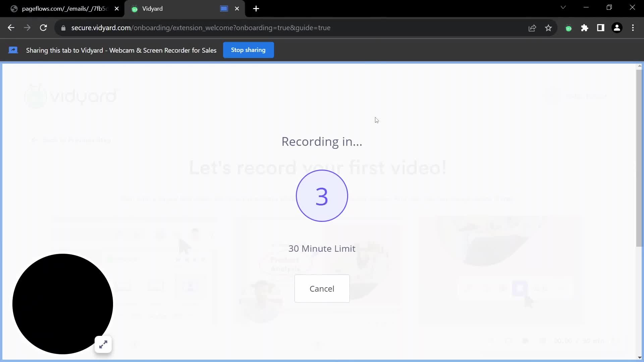Click the browser back navigation icon
The width and height of the screenshot is (644, 362).
(11, 27)
